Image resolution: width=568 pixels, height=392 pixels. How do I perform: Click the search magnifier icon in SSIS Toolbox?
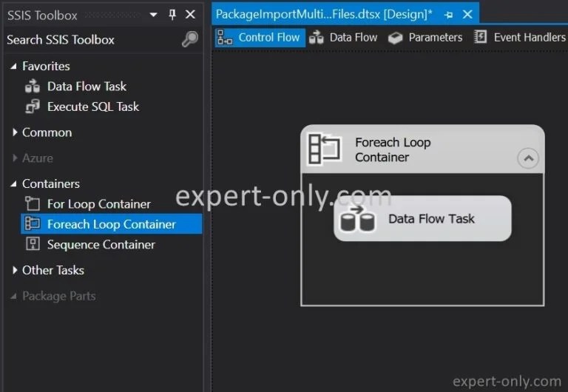pos(190,39)
